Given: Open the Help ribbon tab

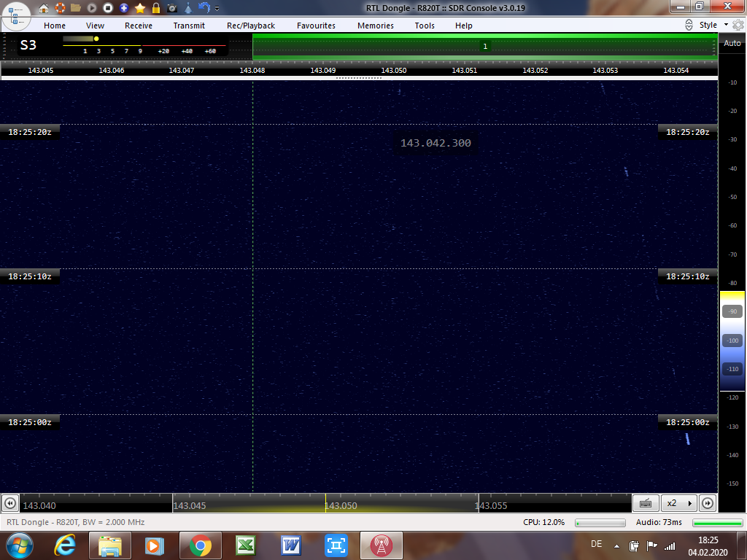Looking at the screenshot, I should tap(463, 26).
